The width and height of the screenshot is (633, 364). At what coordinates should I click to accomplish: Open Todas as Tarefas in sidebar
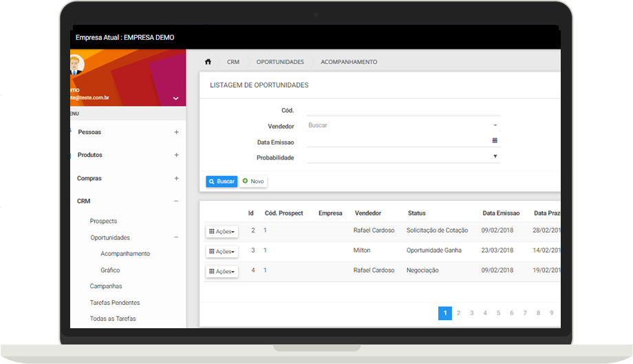click(113, 319)
